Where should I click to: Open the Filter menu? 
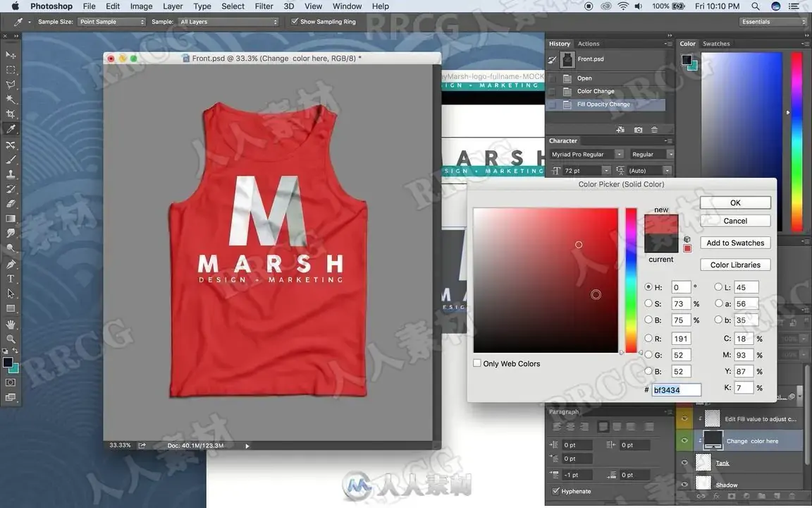pyautogui.click(x=264, y=6)
